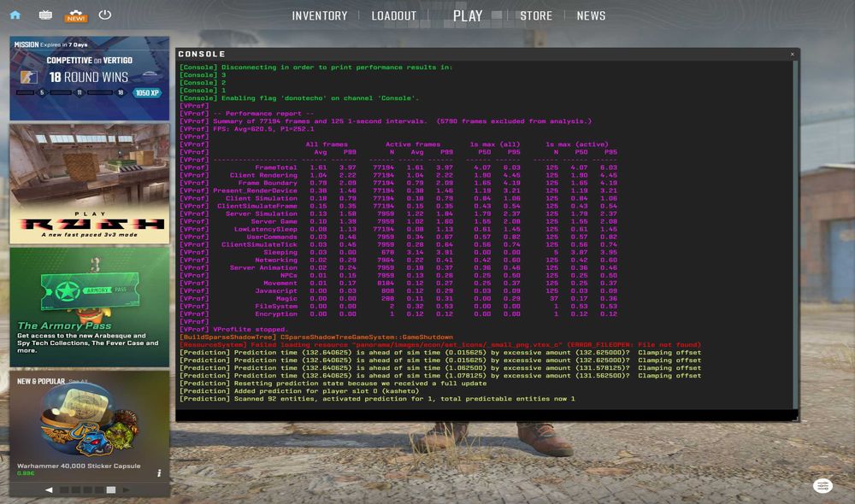The image size is (855, 504).
Task: Click the CONSOLE window title
Action: point(202,54)
